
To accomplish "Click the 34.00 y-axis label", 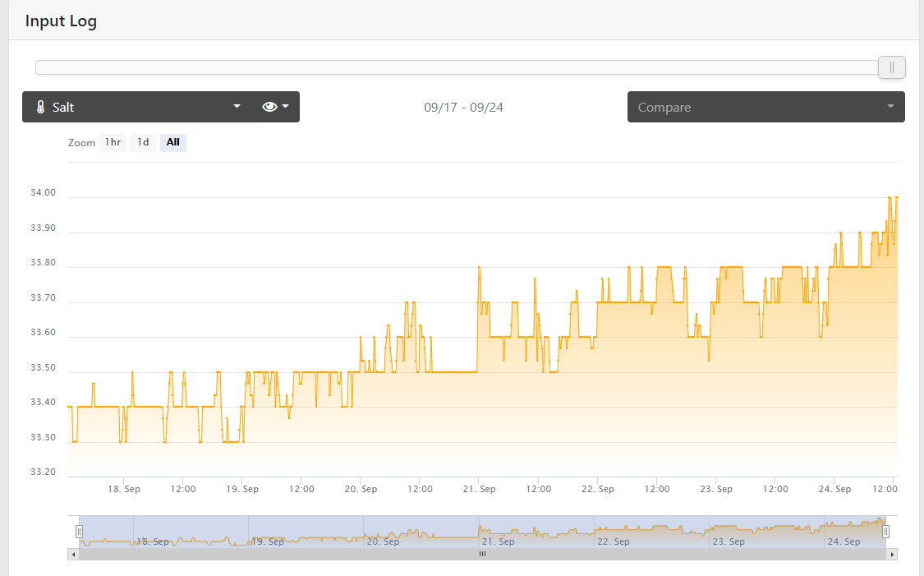I will click(43, 193).
